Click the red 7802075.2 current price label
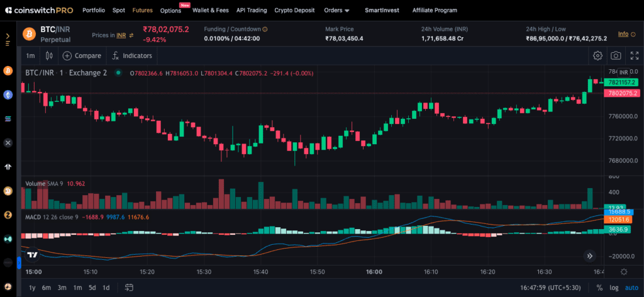 623,93
